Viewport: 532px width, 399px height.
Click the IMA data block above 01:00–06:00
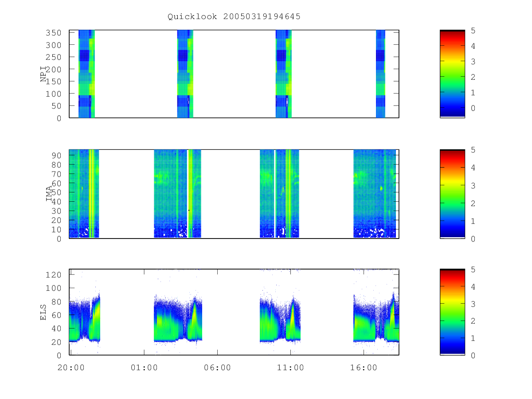click(x=177, y=194)
